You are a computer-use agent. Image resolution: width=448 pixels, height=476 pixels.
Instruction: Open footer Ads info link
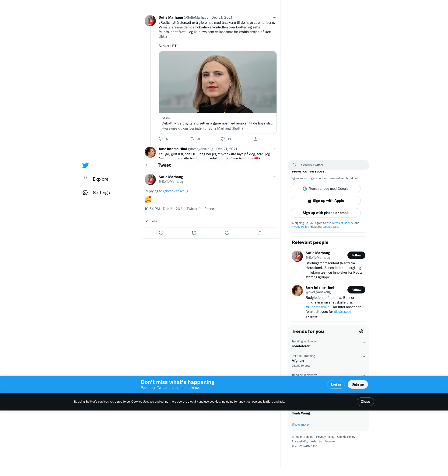point(316,442)
